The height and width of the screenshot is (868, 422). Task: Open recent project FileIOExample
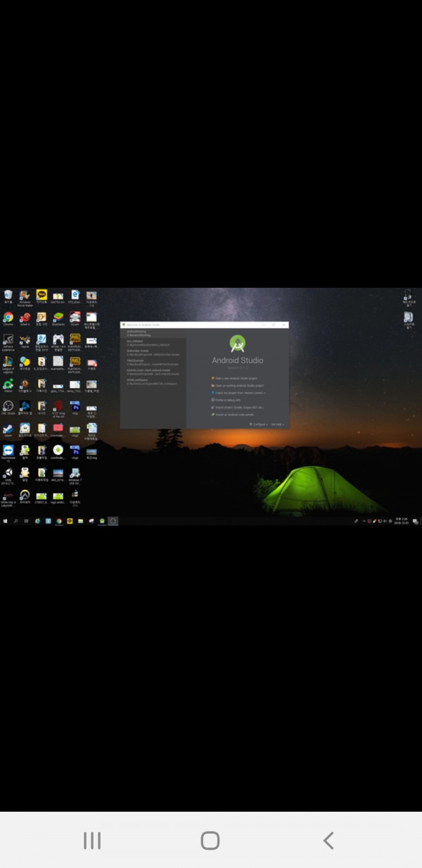(153, 363)
